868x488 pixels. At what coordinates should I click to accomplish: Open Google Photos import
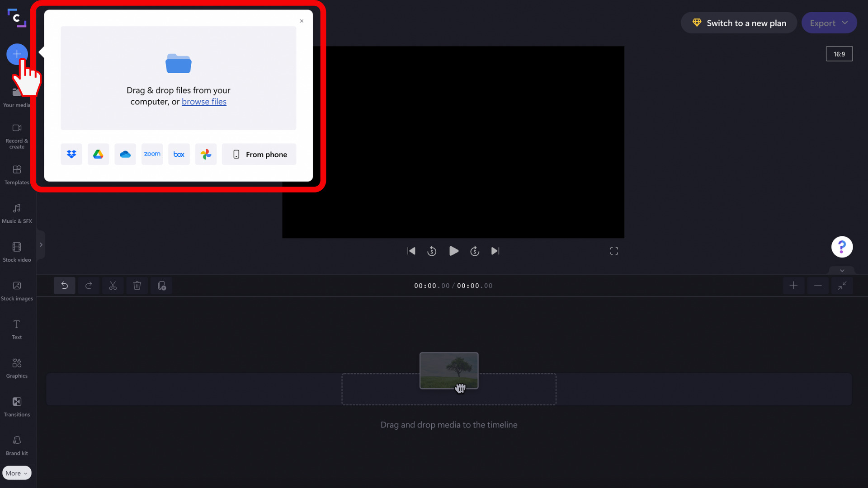[206, 154]
